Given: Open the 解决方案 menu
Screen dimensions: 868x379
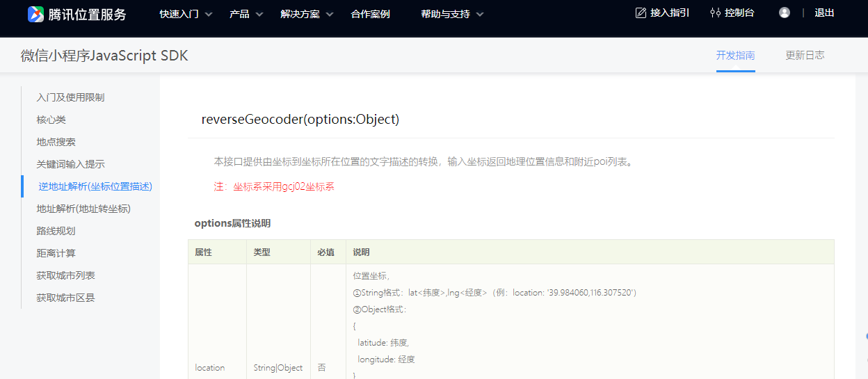Looking at the screenshot, I should [x=300, y=14].
